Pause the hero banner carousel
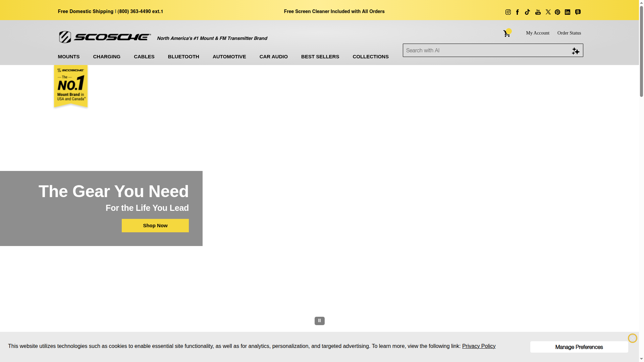Viewport: 644px width, 362px height. 319,320
